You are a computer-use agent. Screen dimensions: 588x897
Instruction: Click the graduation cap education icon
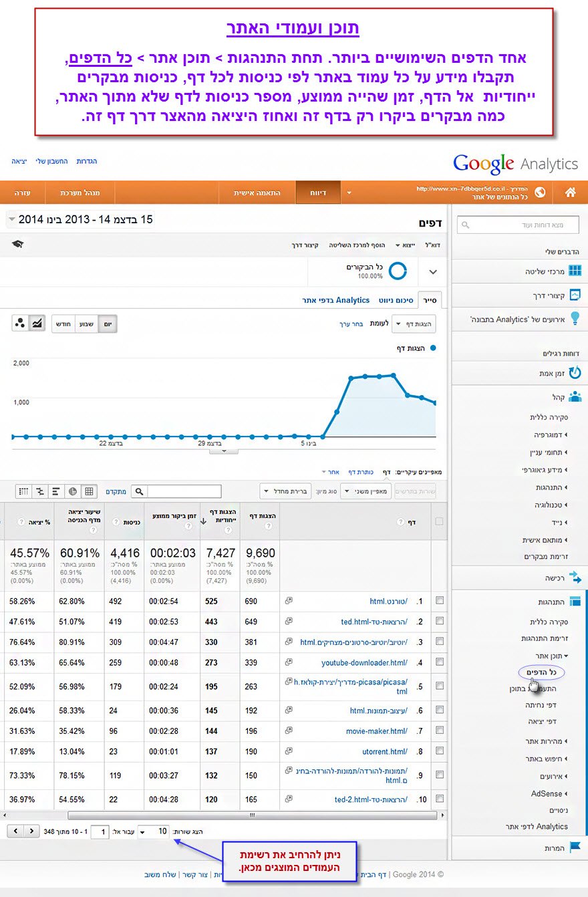click(17, 245)
